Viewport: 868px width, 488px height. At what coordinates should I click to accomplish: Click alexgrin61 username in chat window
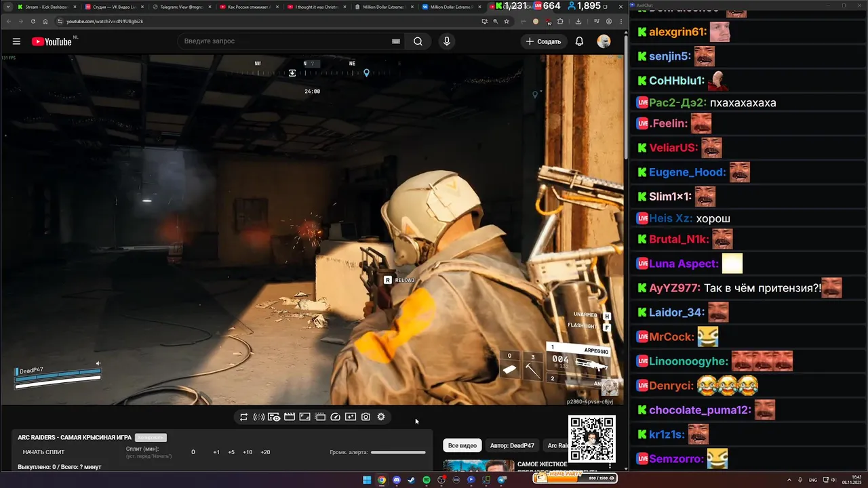[678, 32]
